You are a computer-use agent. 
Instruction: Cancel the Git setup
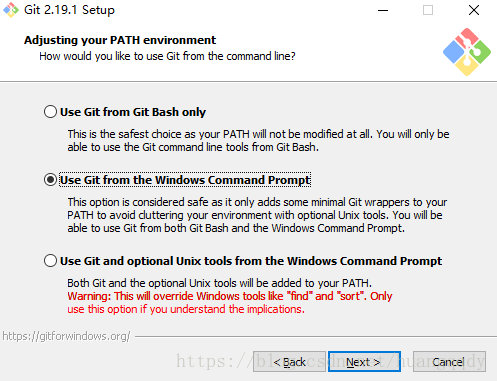pyautogui.click(x=449, y=362)
